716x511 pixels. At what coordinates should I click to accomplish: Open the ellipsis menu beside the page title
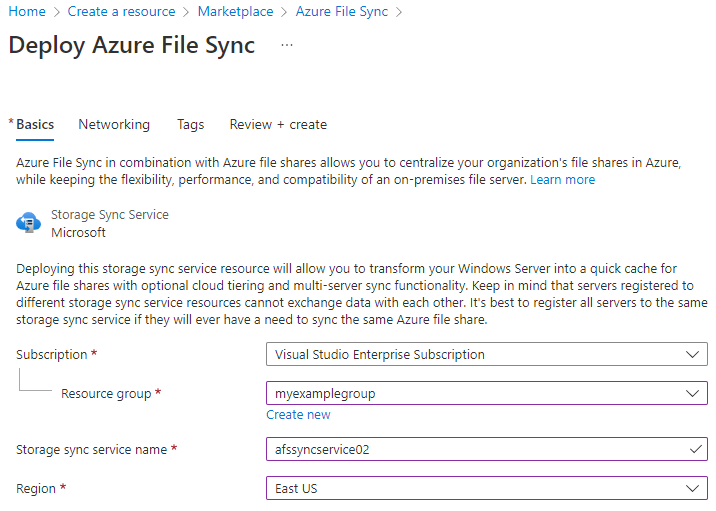pyautogui.click(x=288, y=46)
